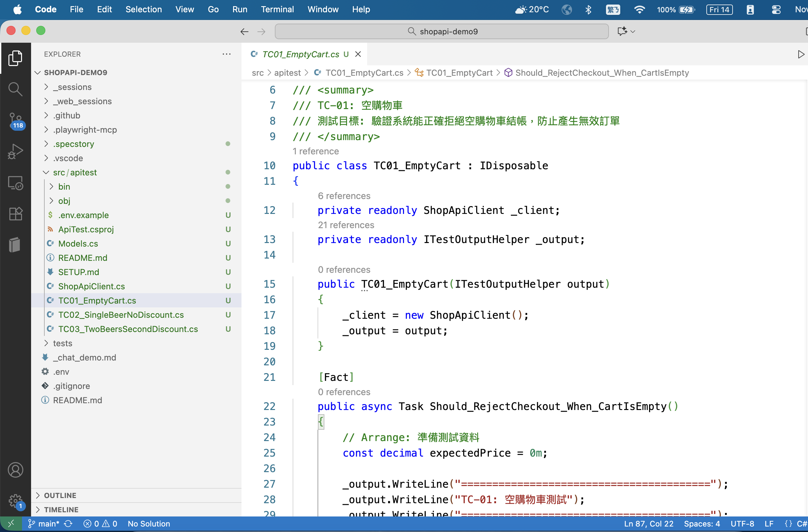Open the Search view in activity bar
The image size is (808, 532).
click(x=15, y=89)
